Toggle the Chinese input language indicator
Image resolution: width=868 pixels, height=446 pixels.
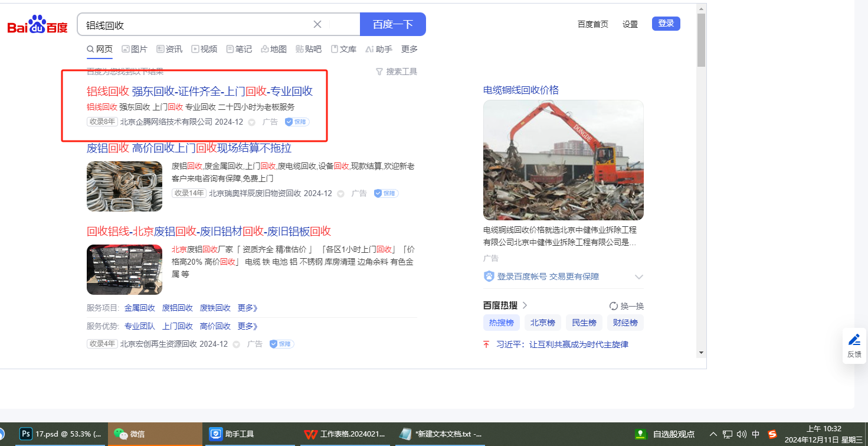(756, 434)
